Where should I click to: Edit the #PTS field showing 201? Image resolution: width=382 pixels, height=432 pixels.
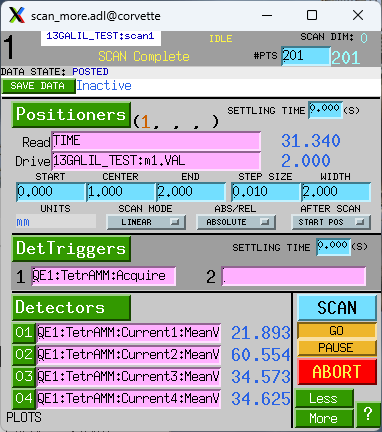pyautogui.click(x=306, y=56)
